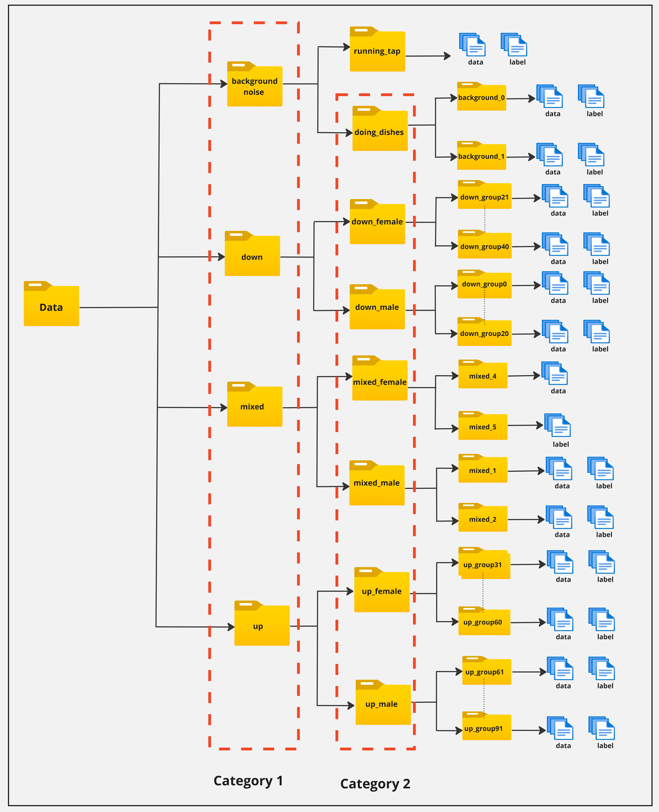Select the data file of down_group0
The height and width of the screenshot is (812, 659).
click(555, 283)
